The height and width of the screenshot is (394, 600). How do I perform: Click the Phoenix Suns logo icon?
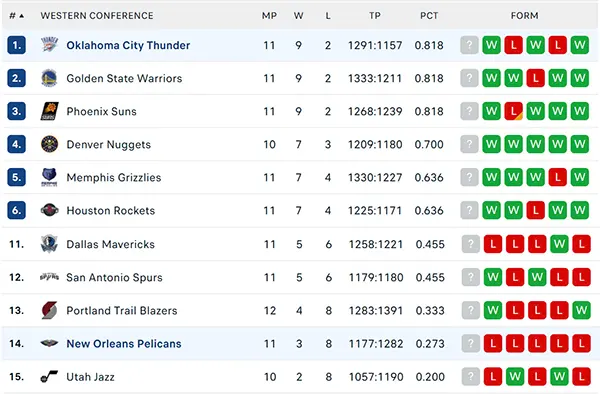click(49, 111)
